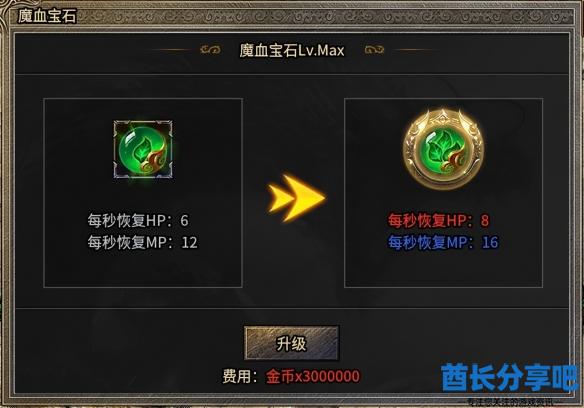The image size is (584, 408).
Task: Click the empty space in the current-level panel
Action: (x=143, y=270)
